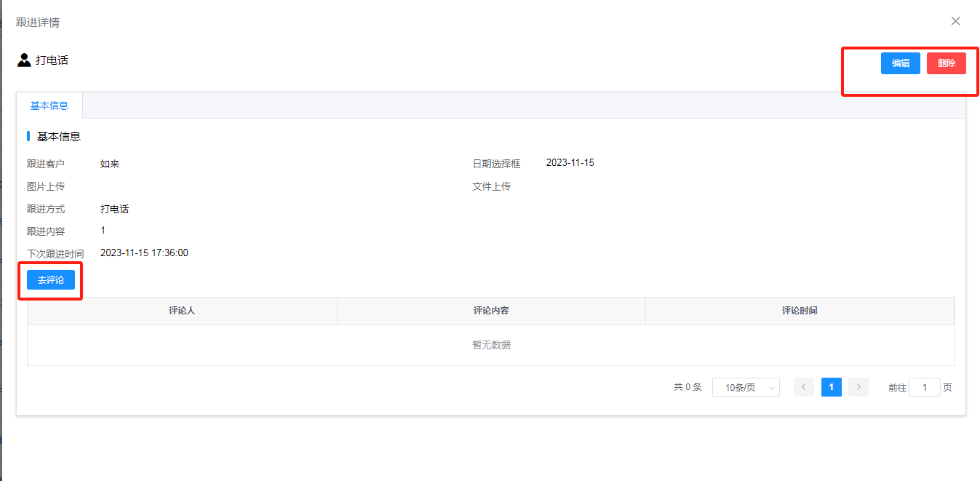Close the 跟进详情 dialog with the X

(x=955, y=21)
